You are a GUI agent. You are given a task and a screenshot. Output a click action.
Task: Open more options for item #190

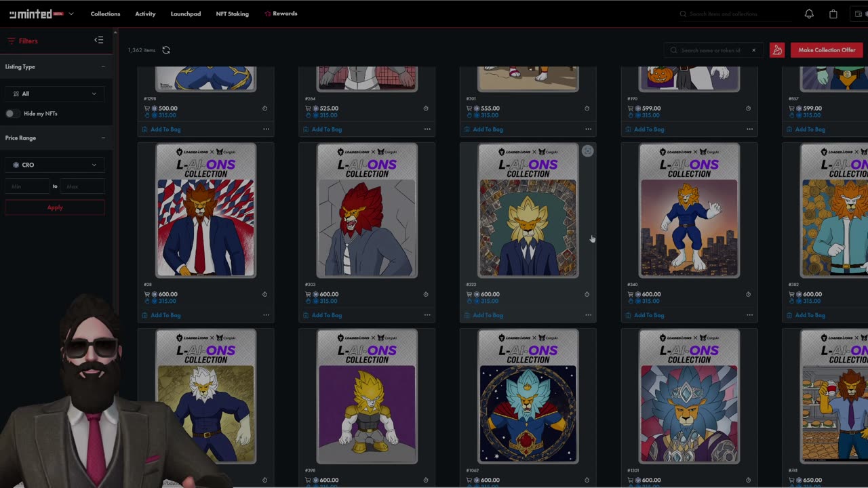749,129
